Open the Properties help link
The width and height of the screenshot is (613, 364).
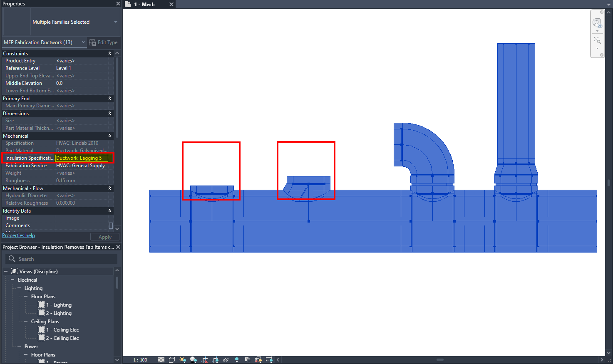pyautogui.click(x=18, y=235)
